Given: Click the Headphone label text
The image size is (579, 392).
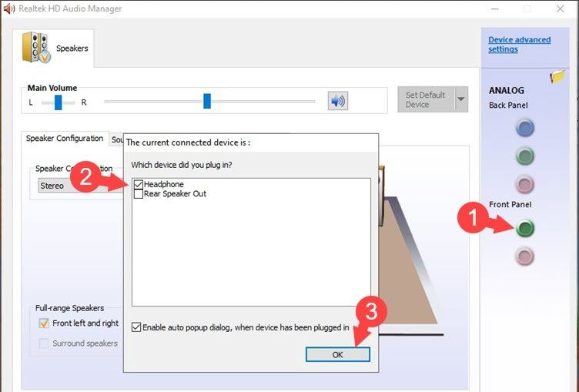Looking at the screenshot, I should point(163,184).
